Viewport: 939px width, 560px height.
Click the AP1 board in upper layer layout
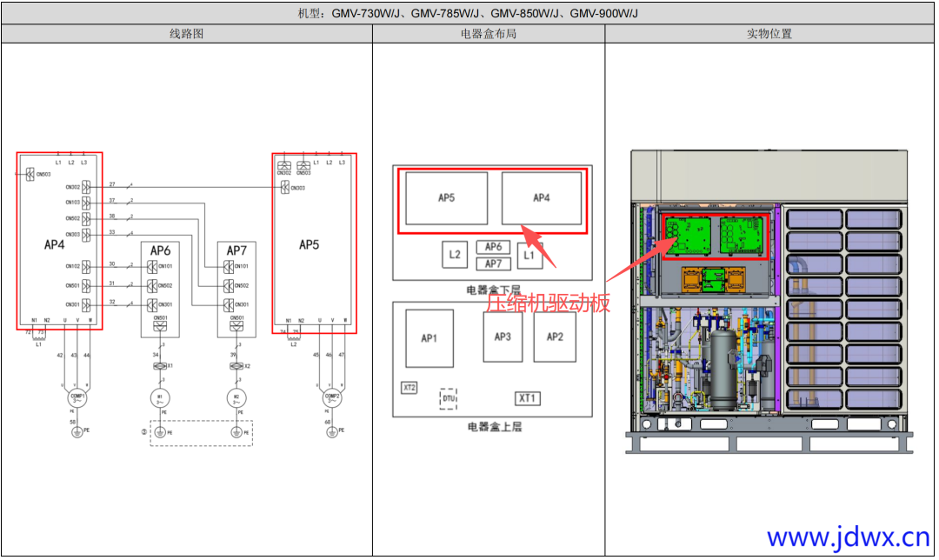click(429, 338)
